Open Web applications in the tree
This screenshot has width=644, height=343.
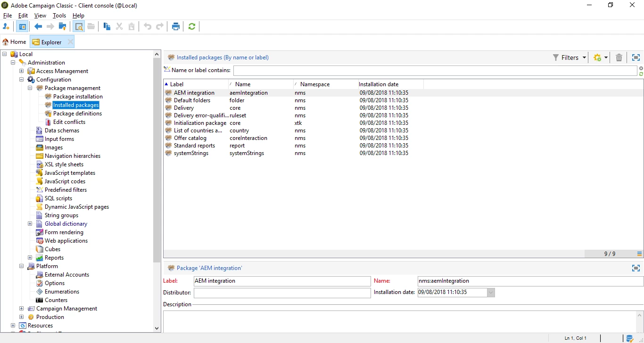[x=66, y=241]
